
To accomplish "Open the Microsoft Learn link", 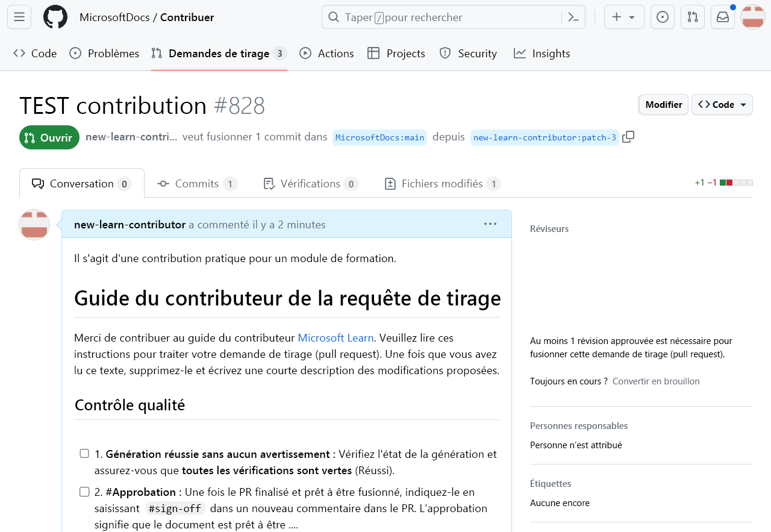I will tap(336, 337).
